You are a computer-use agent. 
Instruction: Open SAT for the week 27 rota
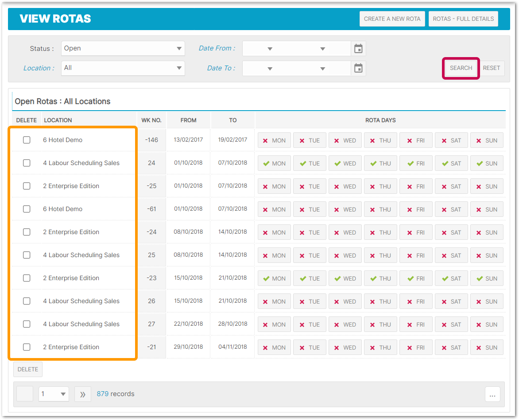[452, 324]
